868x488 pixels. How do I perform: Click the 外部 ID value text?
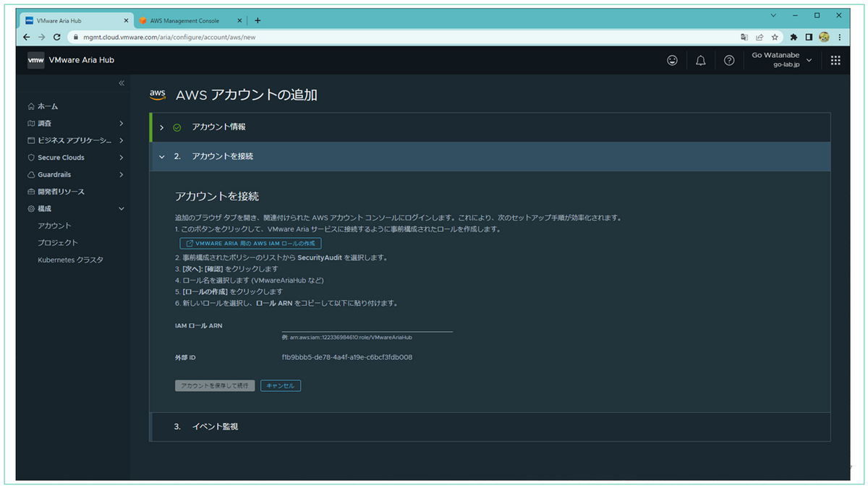[347, 357]
